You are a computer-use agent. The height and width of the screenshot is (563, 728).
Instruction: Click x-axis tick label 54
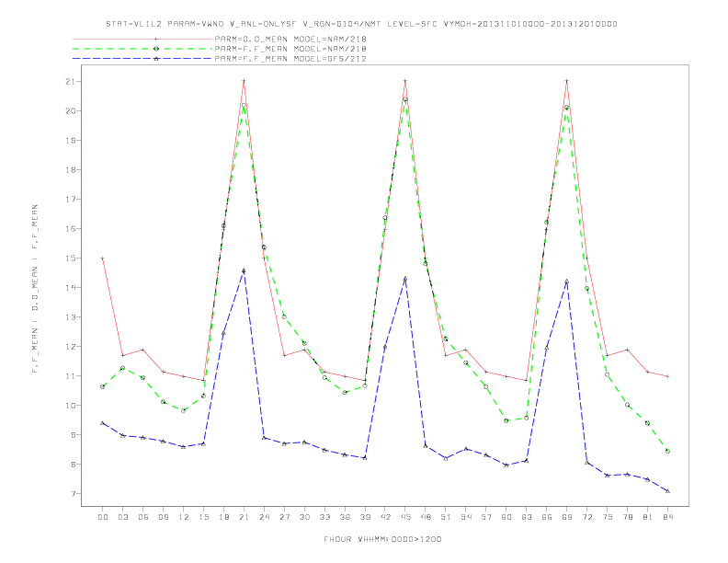point(466,517)
